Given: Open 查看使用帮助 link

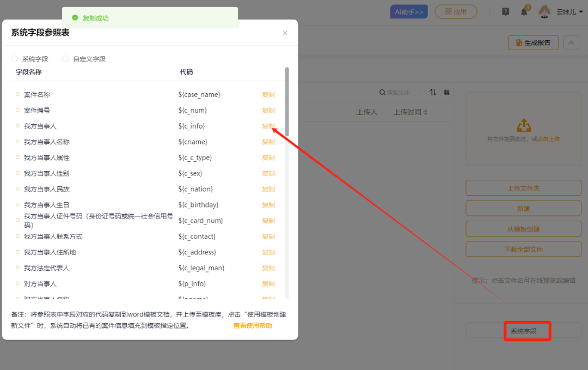Looking at the screenshot, I should pyautogui.click(x=253, y=326).
